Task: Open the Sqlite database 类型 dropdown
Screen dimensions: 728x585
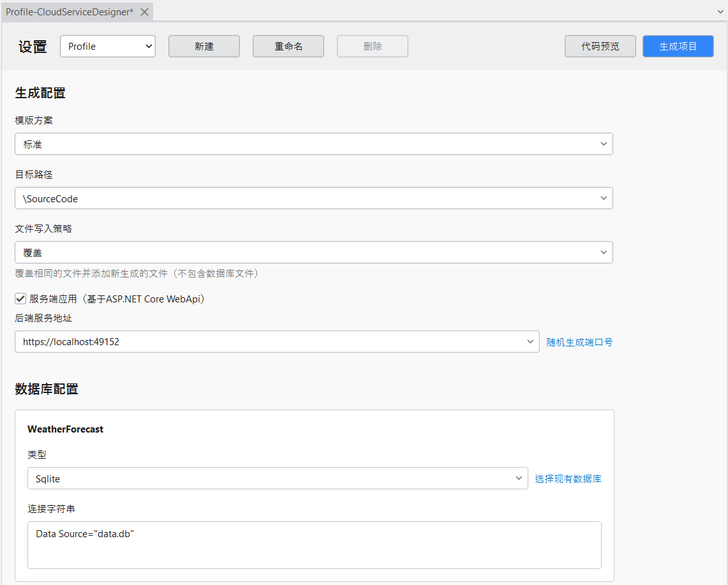Action: click(277, 478)
